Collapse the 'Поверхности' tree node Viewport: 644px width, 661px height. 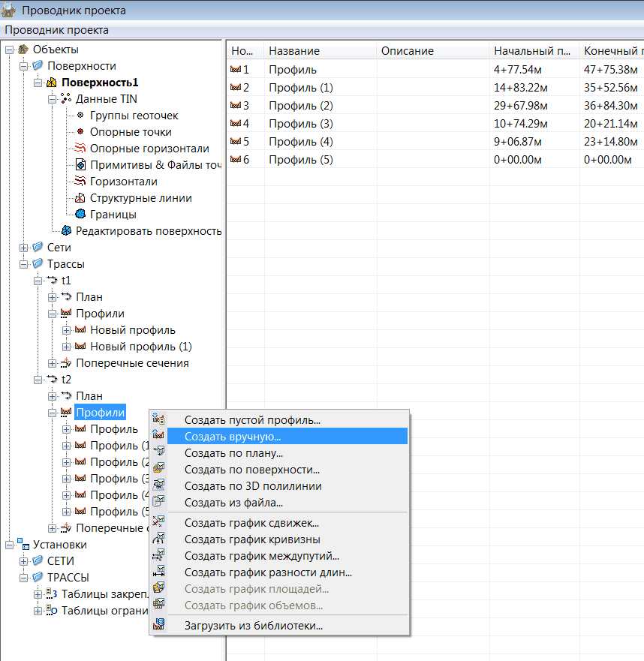pos(24,66)
